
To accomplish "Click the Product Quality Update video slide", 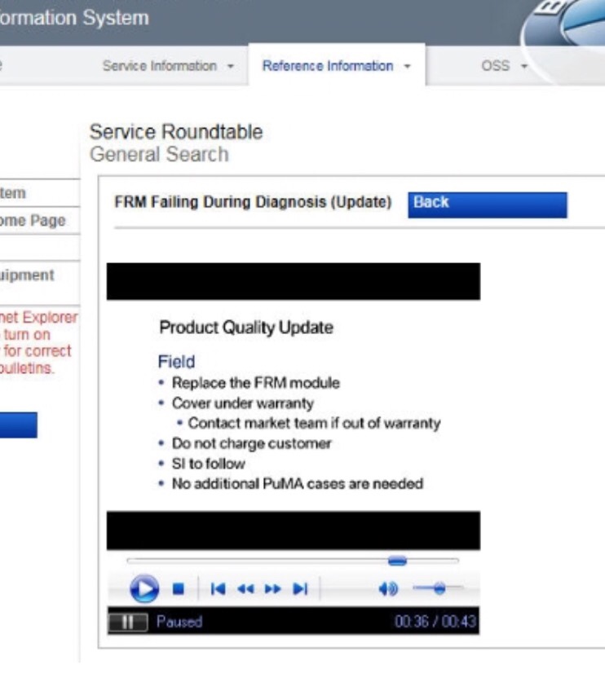I will 293,405.
